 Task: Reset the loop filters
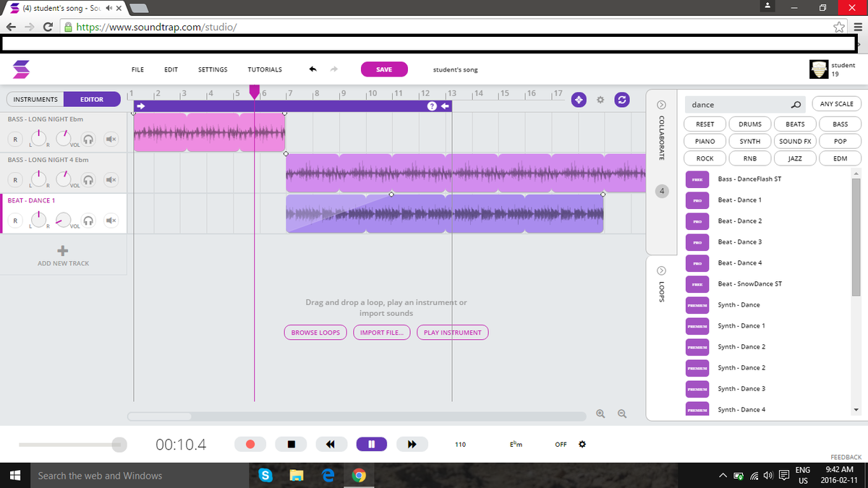[705, 124]
